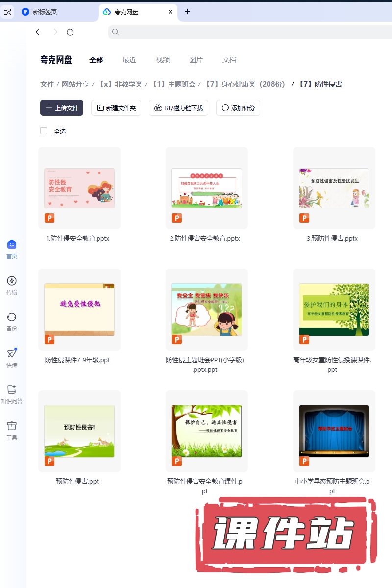Reload the page with refresh icon
This screenshot has height=588, width=392.
pyautogui.click(x=70, y=32)
